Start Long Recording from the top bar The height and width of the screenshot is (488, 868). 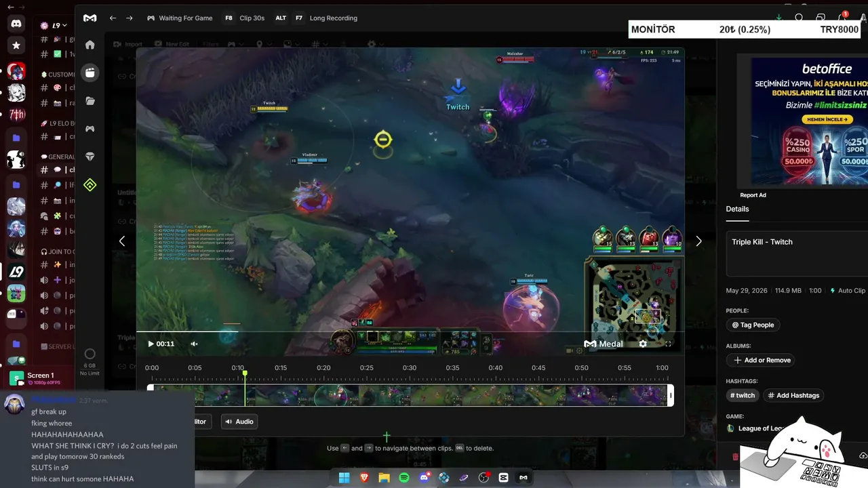(x=325, y=18)
